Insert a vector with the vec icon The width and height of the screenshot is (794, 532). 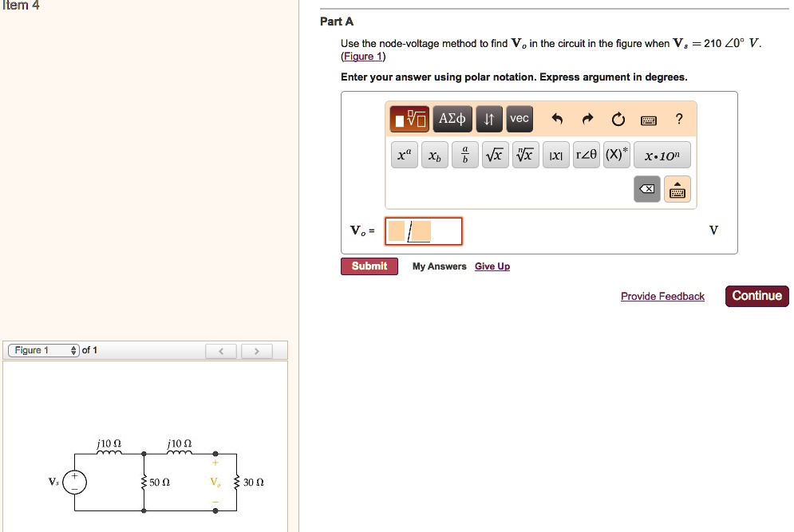point(519,118)
